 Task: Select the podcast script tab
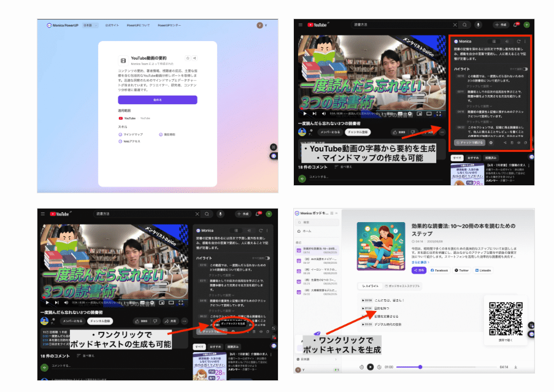click(402, 286)
